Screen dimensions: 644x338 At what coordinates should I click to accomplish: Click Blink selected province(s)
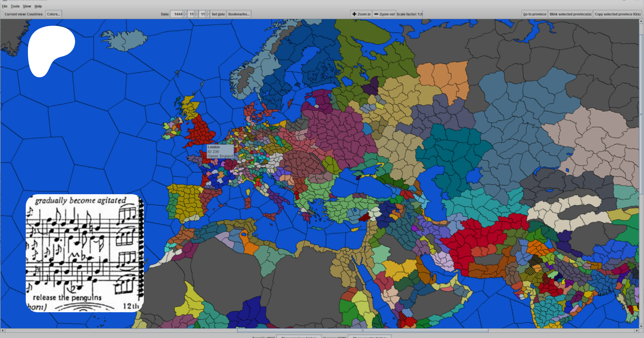pos(570,14)
